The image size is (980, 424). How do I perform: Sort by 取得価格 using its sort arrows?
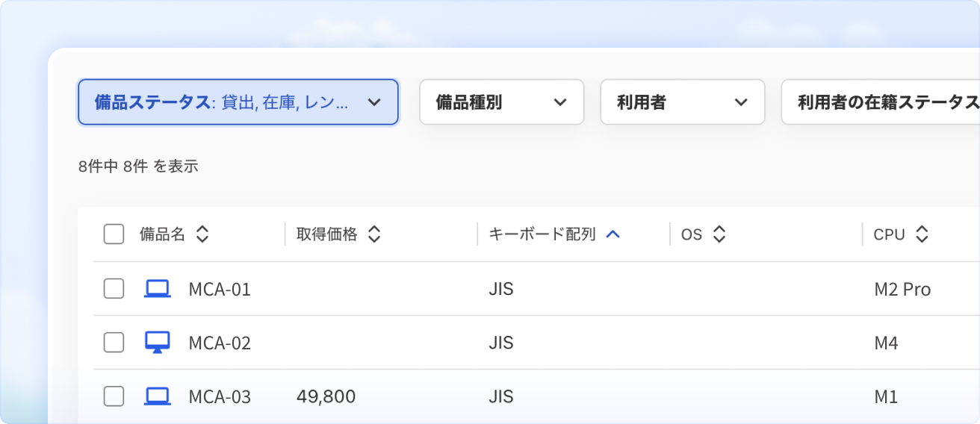click(374, 234)
